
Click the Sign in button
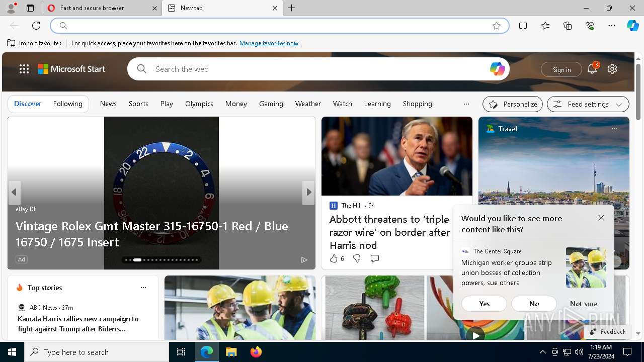tap(561, 69)
